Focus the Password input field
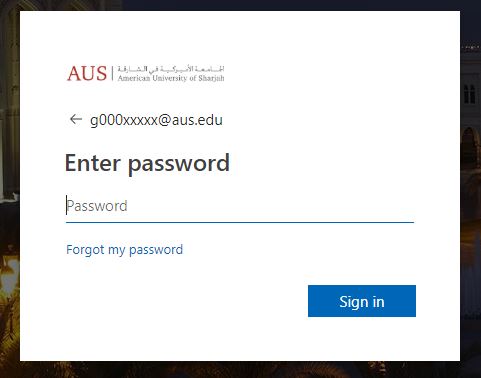The image size is (481, 378). pyautogui.click(x=240, y=206)
